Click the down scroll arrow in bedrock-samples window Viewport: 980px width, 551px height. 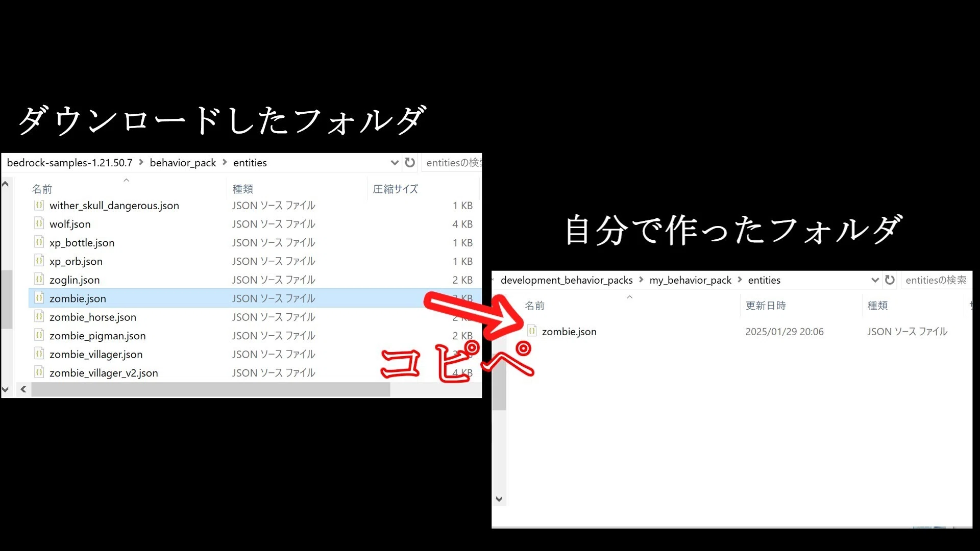click(6, 389)
